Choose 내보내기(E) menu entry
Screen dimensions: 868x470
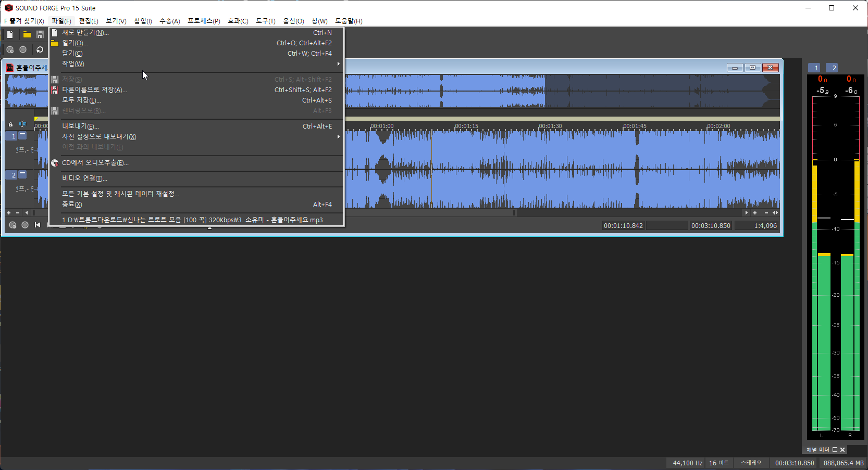click(x=196, y=126)
